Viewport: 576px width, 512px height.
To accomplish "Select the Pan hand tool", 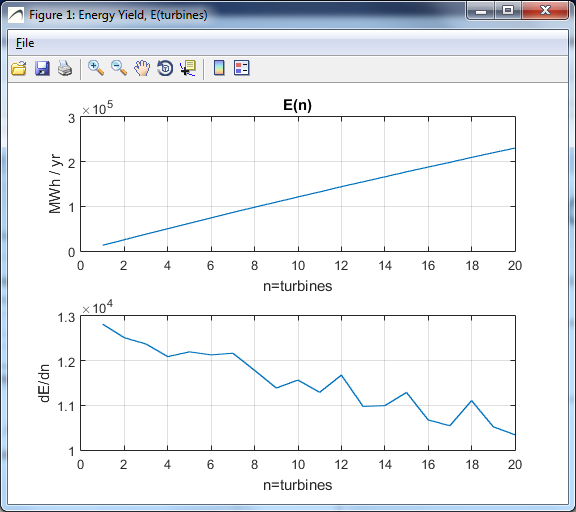I will pos(142,68).
